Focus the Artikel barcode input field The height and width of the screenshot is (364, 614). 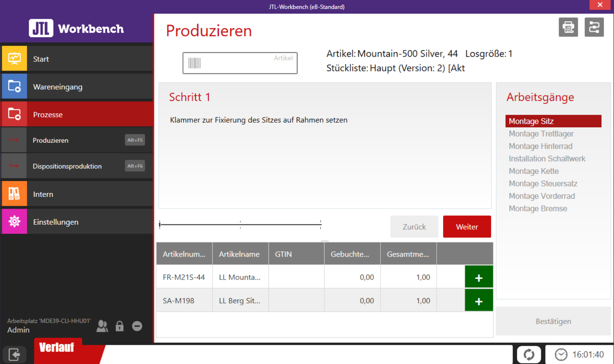click(246, 63)
